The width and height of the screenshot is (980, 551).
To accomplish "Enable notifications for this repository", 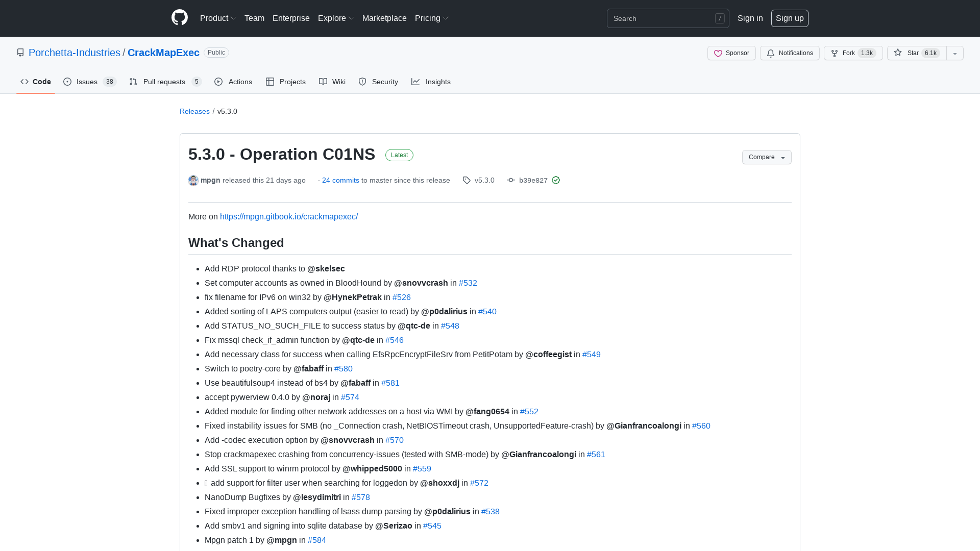I will pyautogui.click(x=790, y=53).
